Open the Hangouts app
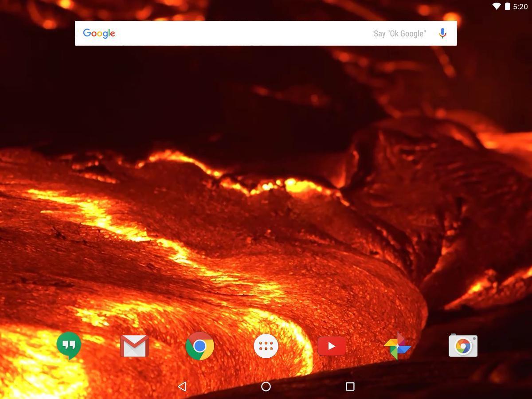 click(69, 346)
